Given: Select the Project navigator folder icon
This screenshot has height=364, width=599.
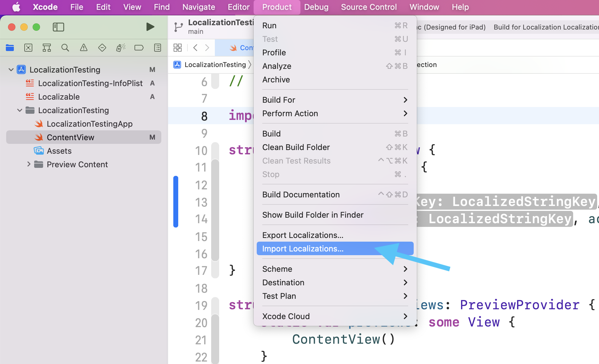Looking at the screenshot, I should click(x=10, y=48).
